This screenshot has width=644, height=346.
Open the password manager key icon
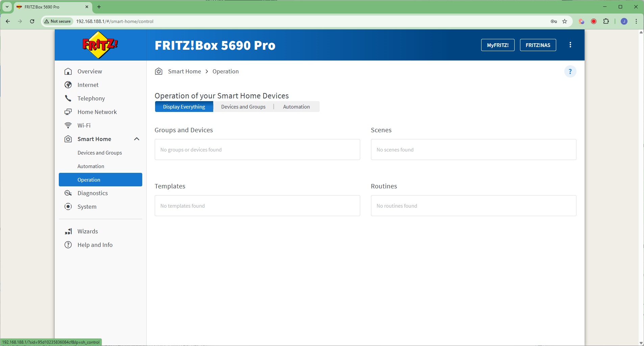point(554,21)
